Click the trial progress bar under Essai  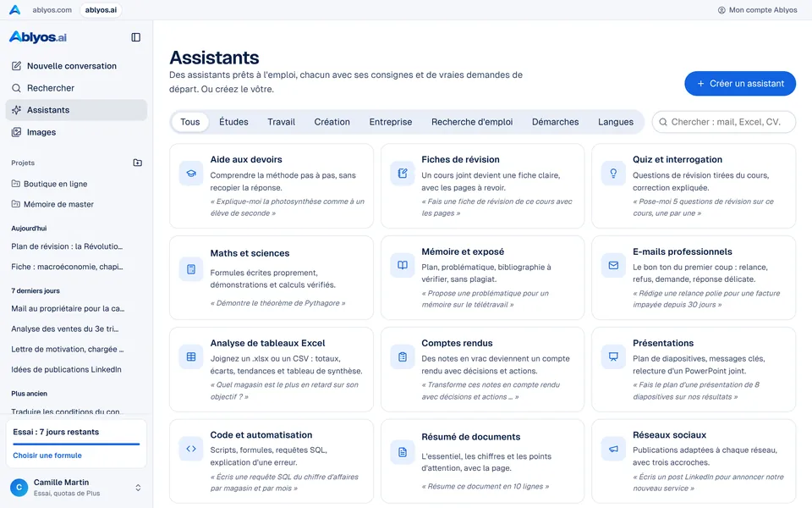tap(76, 444)
